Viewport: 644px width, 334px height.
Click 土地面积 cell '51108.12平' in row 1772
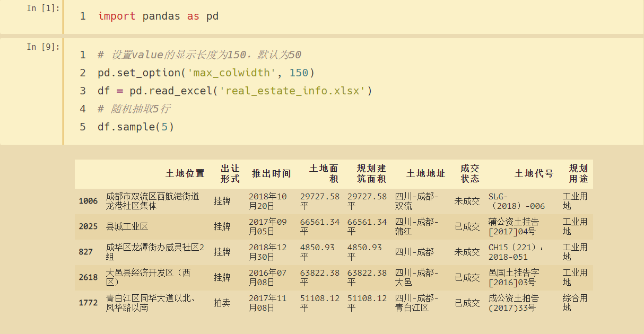click(320, 303)
